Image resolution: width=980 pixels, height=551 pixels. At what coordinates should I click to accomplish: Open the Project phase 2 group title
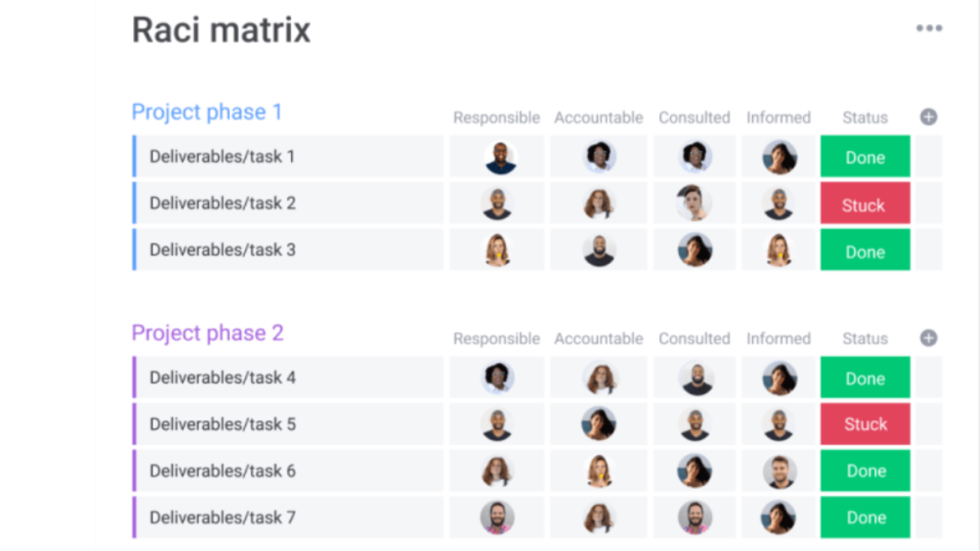click(207, 333)
